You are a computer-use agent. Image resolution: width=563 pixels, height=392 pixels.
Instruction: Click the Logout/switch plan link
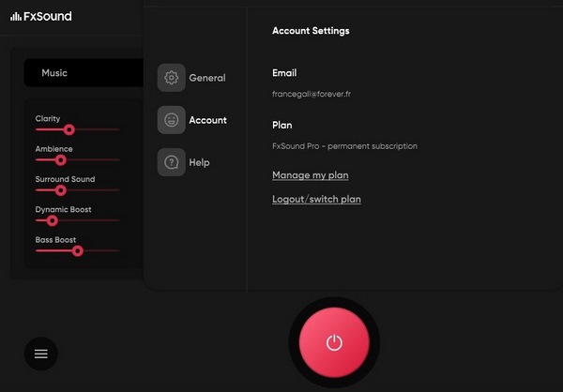316,199
